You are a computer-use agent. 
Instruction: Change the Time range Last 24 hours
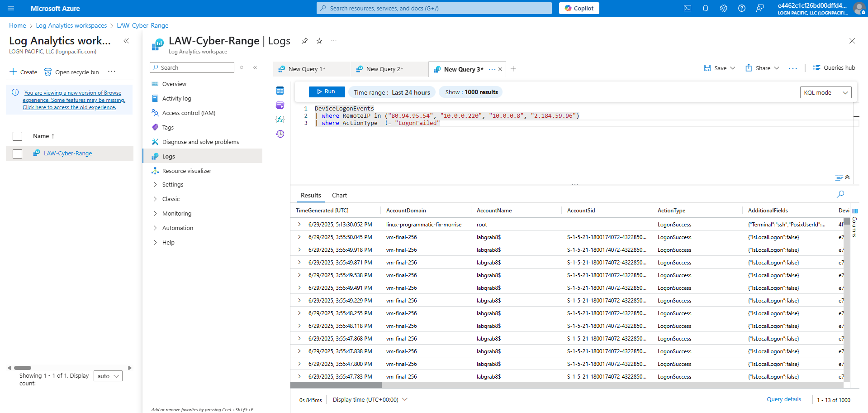pyautogui.click(x=392, y=92)
